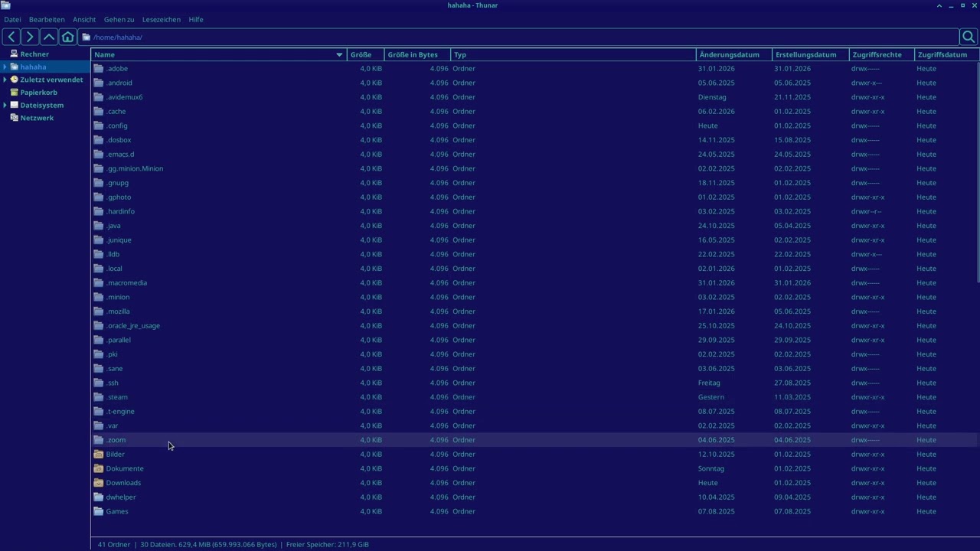
Task: Open the Ansicht menu
Action: click(84, 19)
